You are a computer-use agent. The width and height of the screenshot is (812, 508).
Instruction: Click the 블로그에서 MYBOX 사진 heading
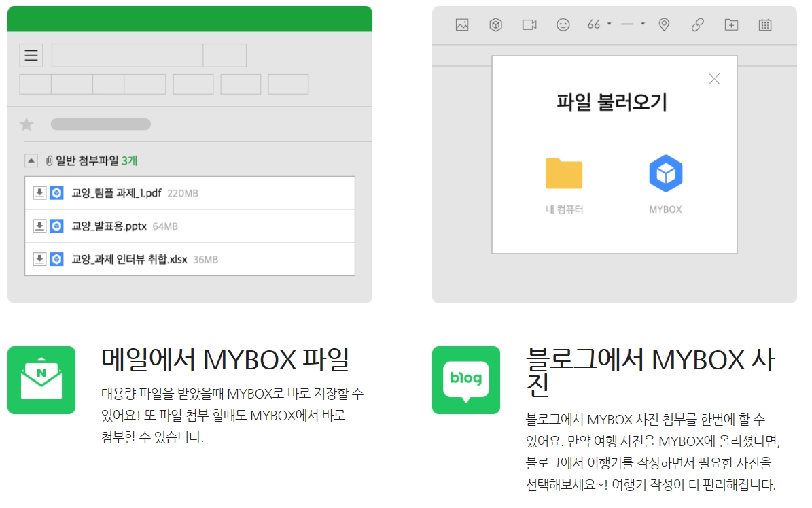point(650,372)
